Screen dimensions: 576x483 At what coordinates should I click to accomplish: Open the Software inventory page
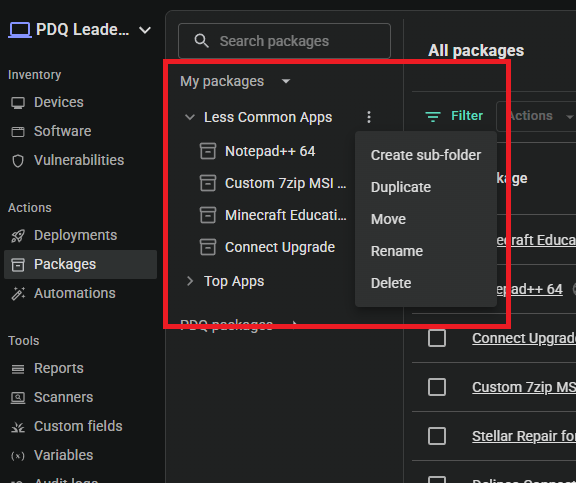pos(62,131)
